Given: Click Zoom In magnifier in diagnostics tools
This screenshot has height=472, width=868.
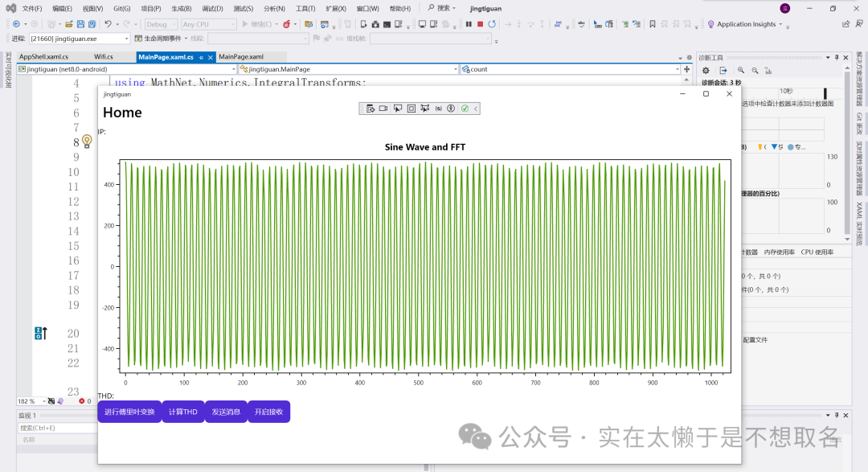Looking at the screenshot, I should (x=741, y=70).
